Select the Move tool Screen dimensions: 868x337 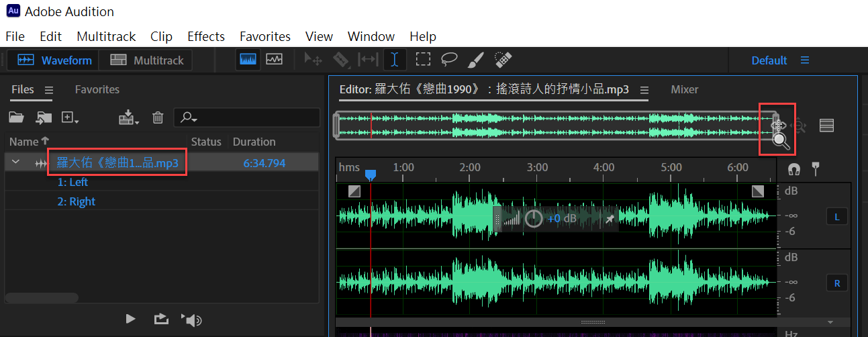[313, 60]
